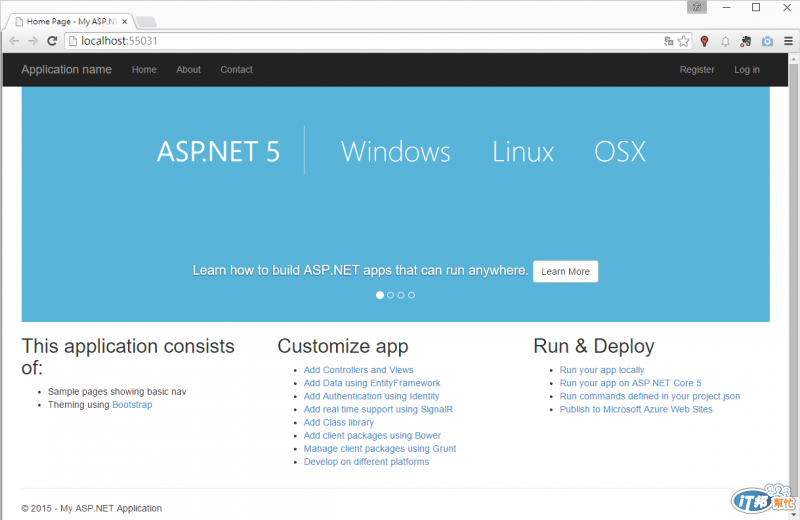Image resolution: width=800 pixels, height=520 pixels.
Task: Open Run your app locally link
Action: [x=602, y=370]
